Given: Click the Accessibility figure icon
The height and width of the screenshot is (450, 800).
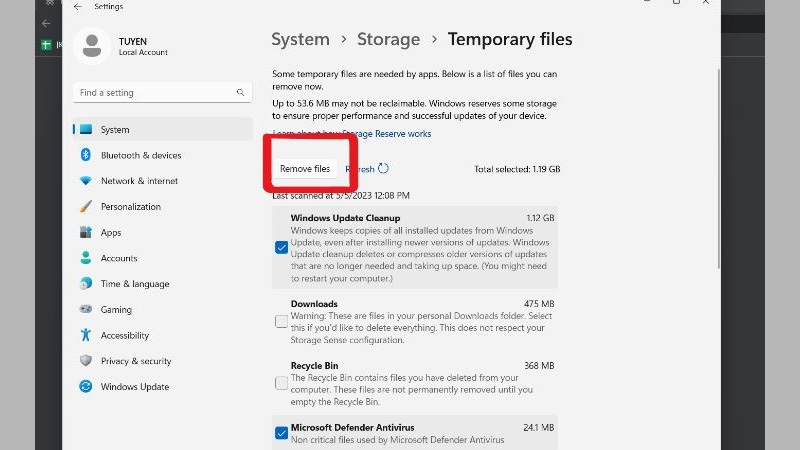Looking at the screenshot, I should coord(86,336).
